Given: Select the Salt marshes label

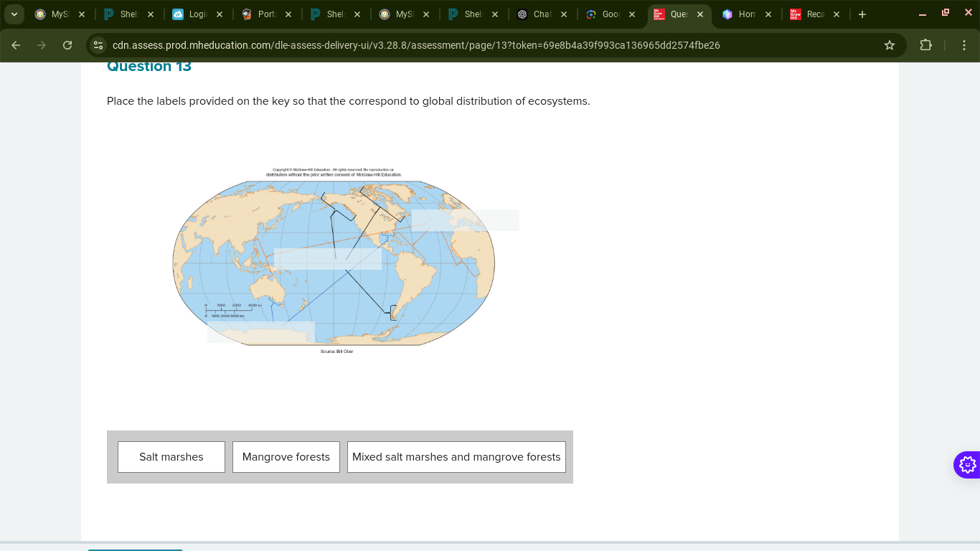Looking at the screenshot, I should click(171, 457).
